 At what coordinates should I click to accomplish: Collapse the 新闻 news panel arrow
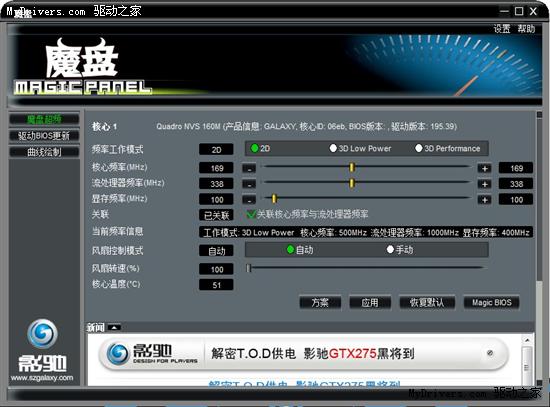pyautogui.click(x=114, y=327)
